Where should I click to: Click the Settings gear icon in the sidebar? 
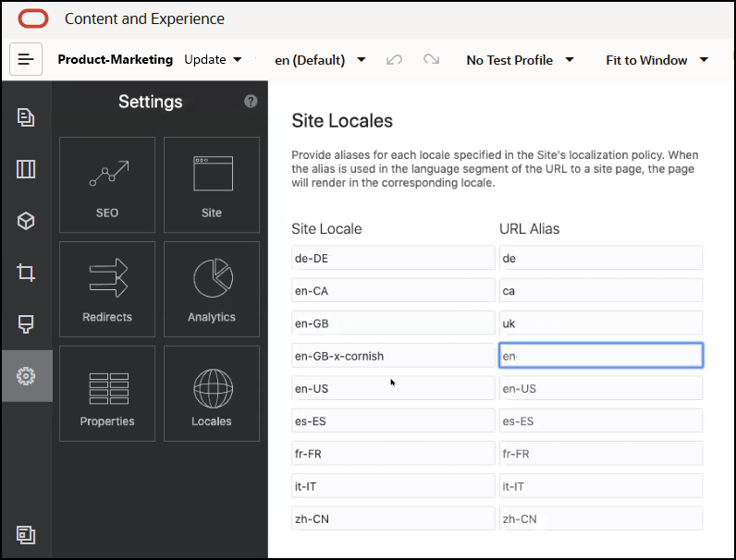tap(26, 376)
